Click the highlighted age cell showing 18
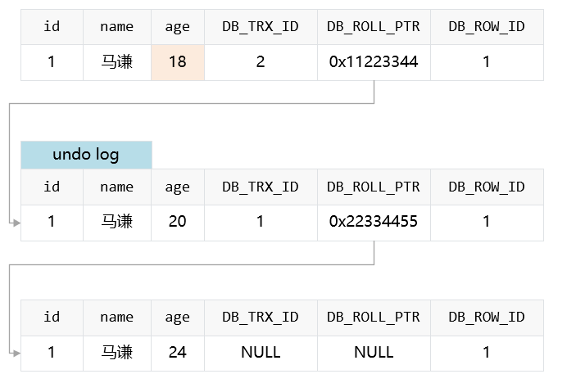The image size is (576, 392). point(178,62)
